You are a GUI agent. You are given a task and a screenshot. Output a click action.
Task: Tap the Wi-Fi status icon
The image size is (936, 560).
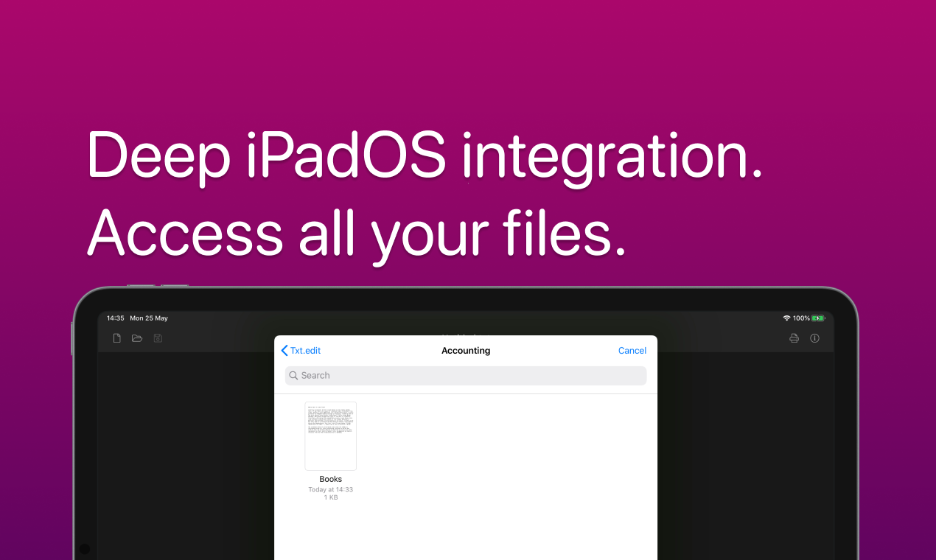[786, 318]
